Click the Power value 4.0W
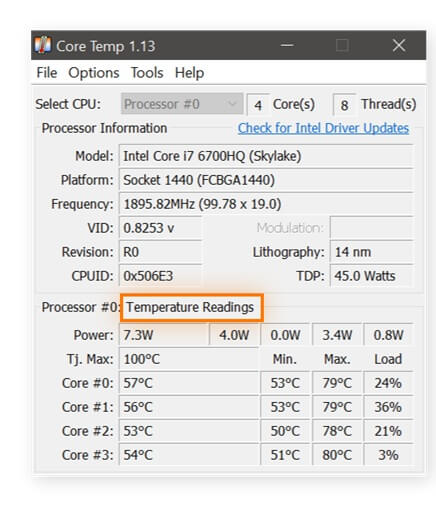The height and width of the screenshot is (506, 436). (234, 335)
